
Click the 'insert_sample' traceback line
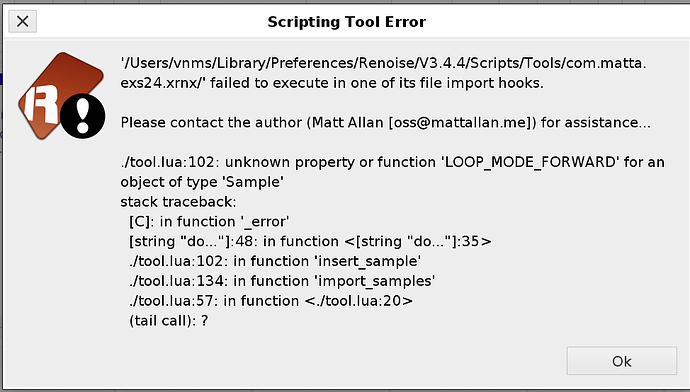click(275, 261)
